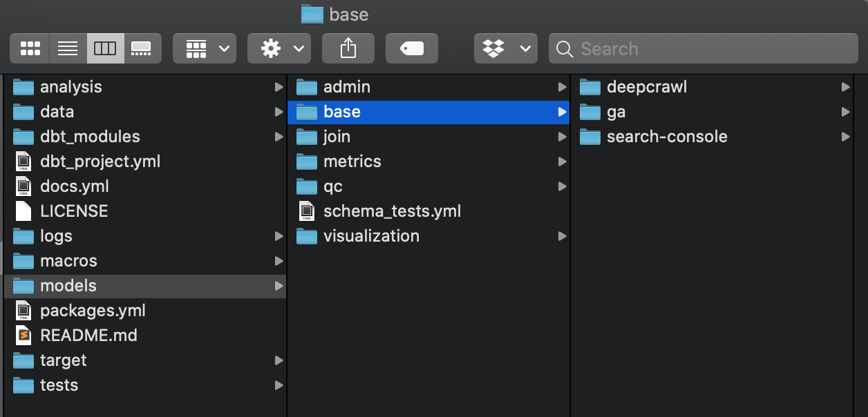Switch to gallery view mode
This screenshot has width=868, height=417.
(x=142, y=48)
